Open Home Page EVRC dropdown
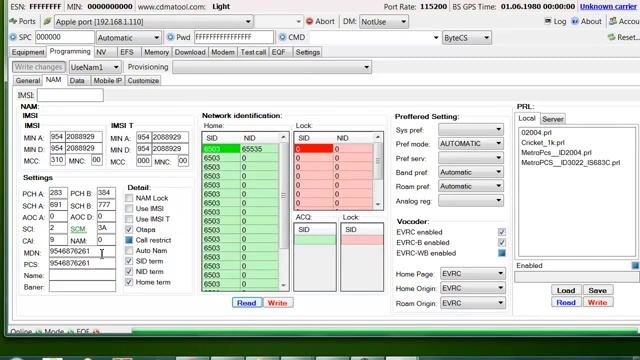The height and width of the screenshot is (360, 640). pos(473,274)
